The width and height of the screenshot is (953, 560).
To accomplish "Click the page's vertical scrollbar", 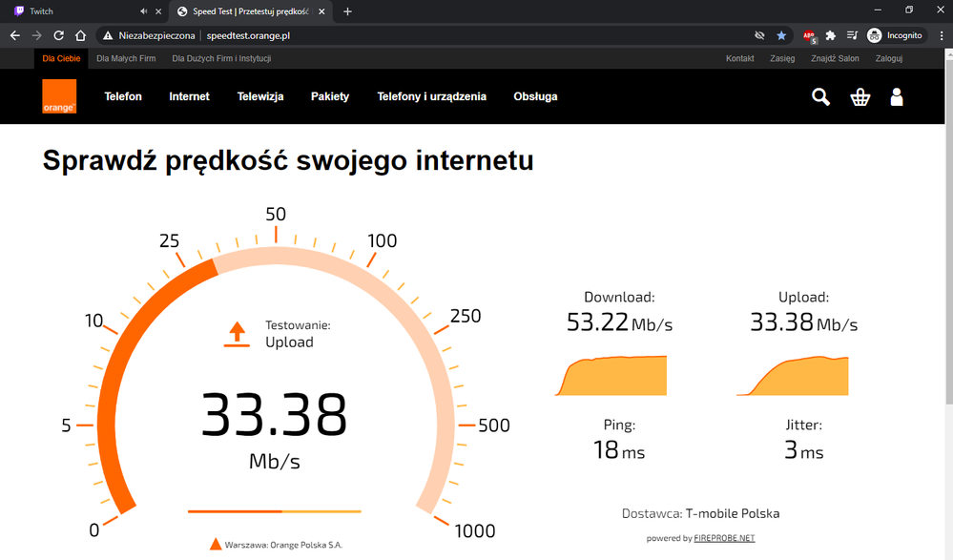I will (x=949, y=230).
